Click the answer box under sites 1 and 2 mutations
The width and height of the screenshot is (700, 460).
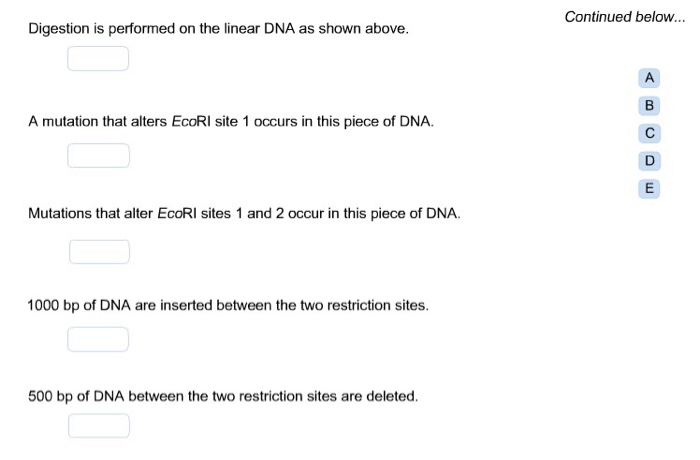pyautogui.click(x=100, y=252)
